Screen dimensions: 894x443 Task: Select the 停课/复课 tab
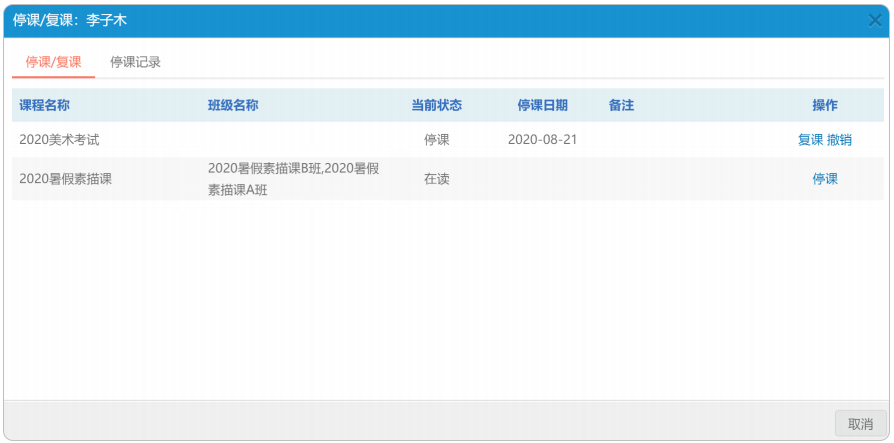[53, 62]
